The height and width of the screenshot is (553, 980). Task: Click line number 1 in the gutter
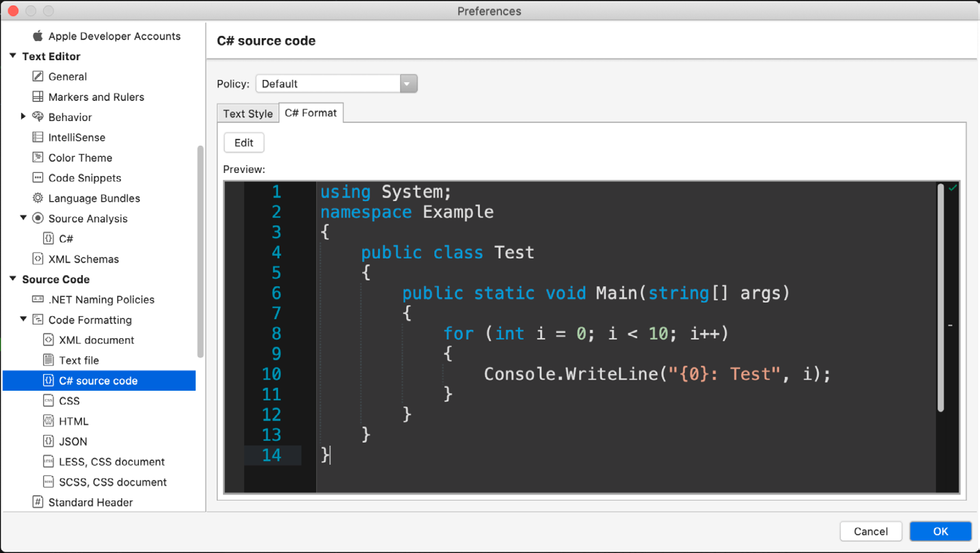pyautogui.click(x=276, y=191)
